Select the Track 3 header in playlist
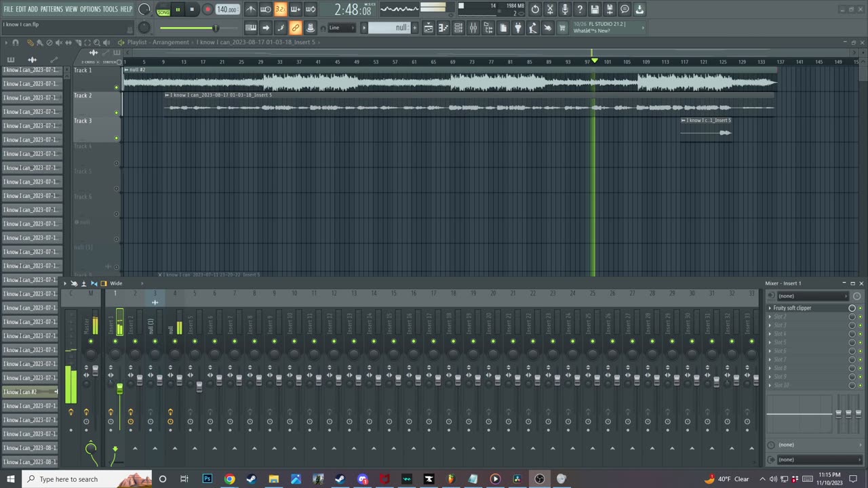The width and height of the screenshot is (868, 488). 96,129
